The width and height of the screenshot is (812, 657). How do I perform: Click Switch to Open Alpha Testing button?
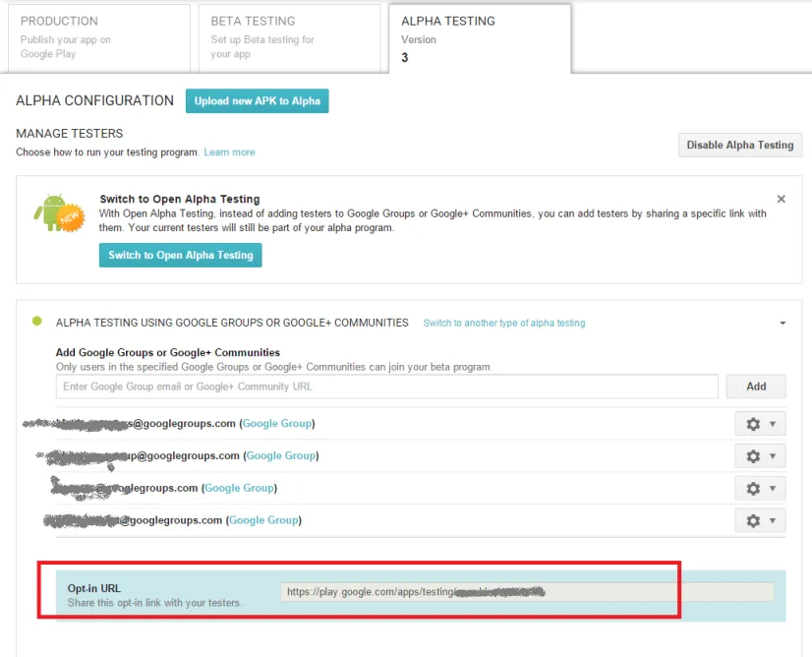tap(181, 255)
